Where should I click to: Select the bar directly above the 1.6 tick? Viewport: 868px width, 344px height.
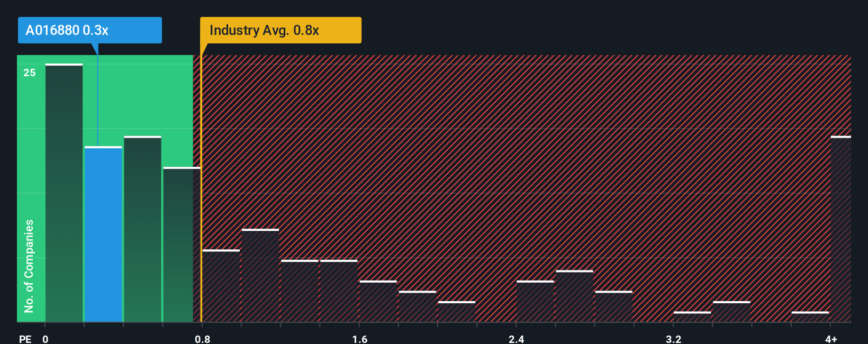(378, 301)
